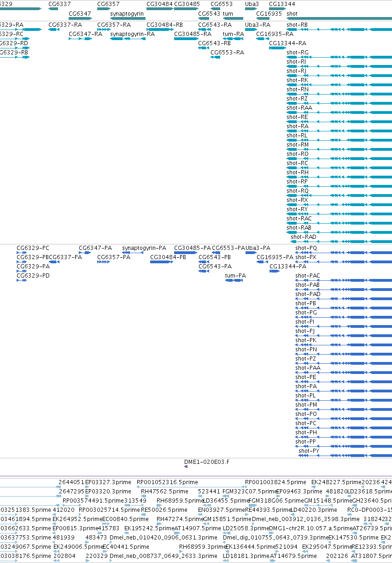Viewport: 392px width, 563px height.
Task: Open protein CG6347-PA
Action: 95,248
